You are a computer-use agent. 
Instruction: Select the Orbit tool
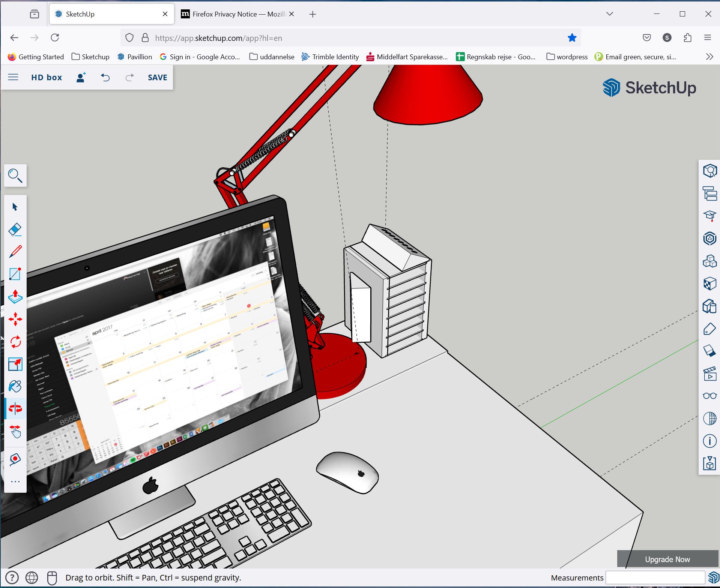15,408
